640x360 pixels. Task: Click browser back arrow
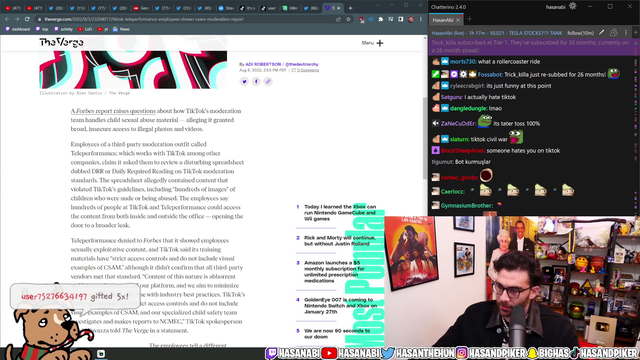[x=7, y=19]
